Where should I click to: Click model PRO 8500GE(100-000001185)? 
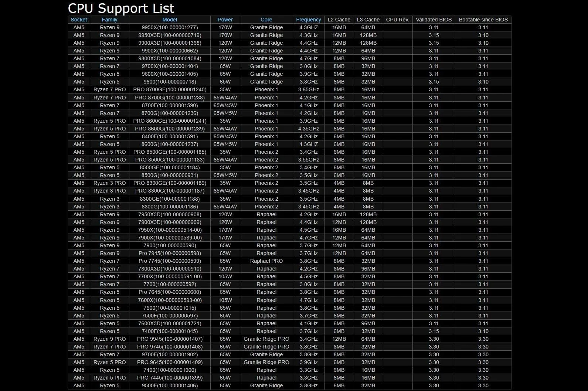tap(170, 152)
